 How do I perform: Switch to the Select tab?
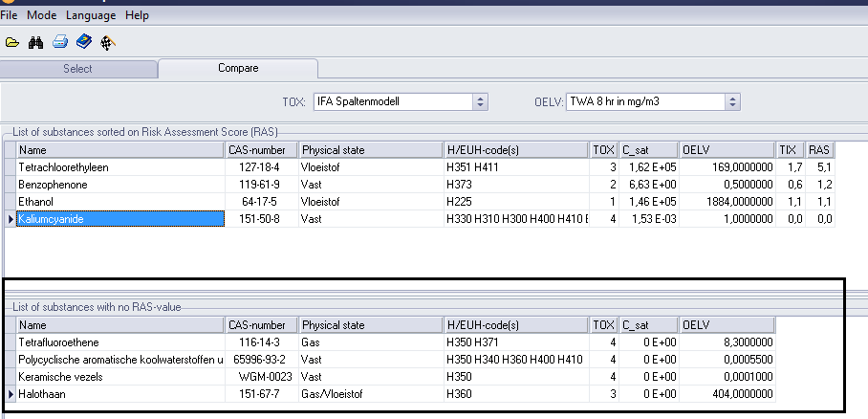pyautogui.click(x=77, y=69)
